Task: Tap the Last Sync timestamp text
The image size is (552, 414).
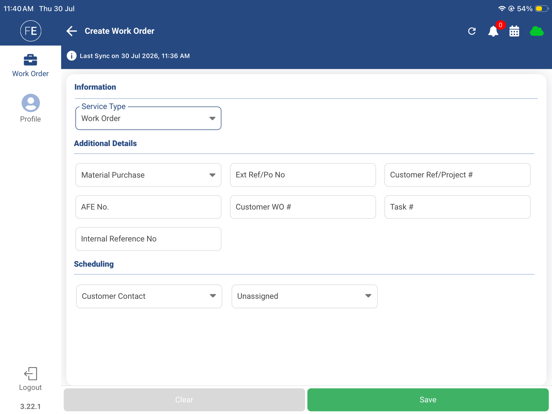Action: point(135,56)
